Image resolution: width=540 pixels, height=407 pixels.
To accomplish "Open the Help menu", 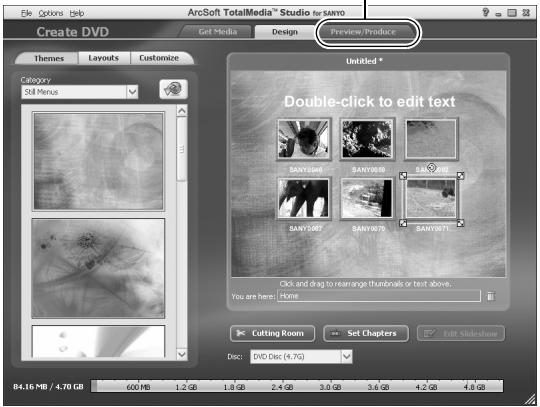I will (76, 13).
